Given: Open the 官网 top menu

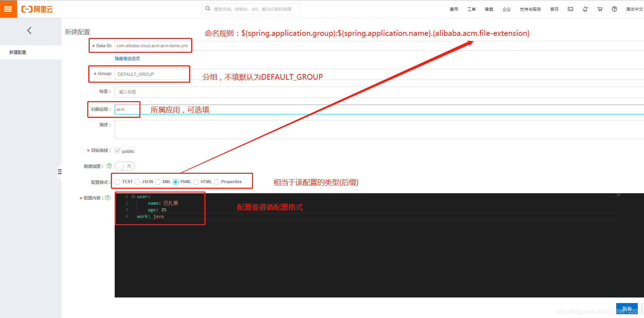Looking at the screenshot, I should 554,9.
